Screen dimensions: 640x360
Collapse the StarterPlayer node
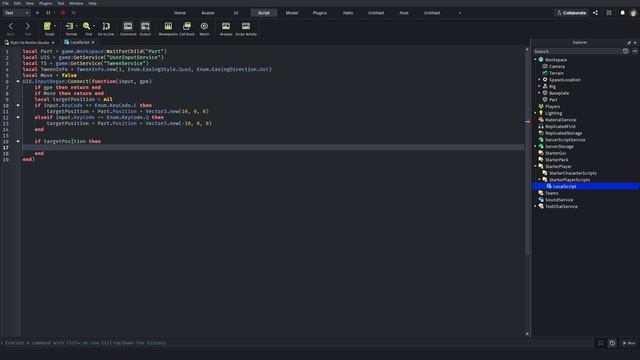pos(536,166)
